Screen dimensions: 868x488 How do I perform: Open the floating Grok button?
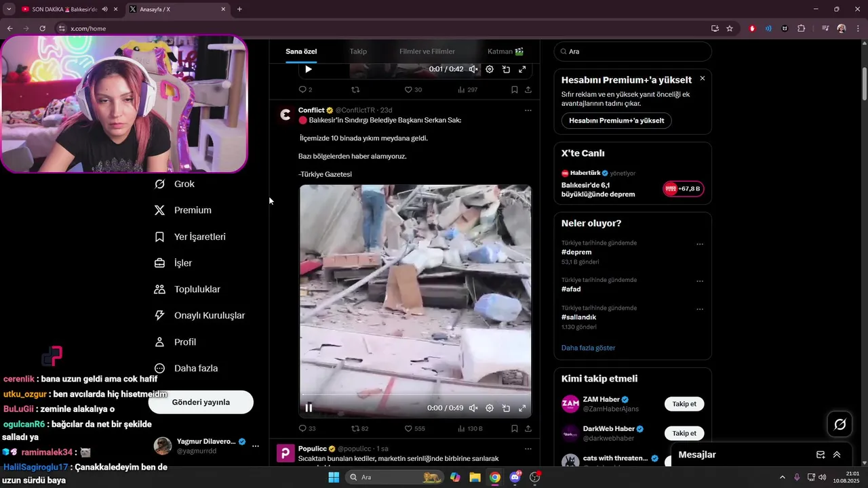[840, 424]
